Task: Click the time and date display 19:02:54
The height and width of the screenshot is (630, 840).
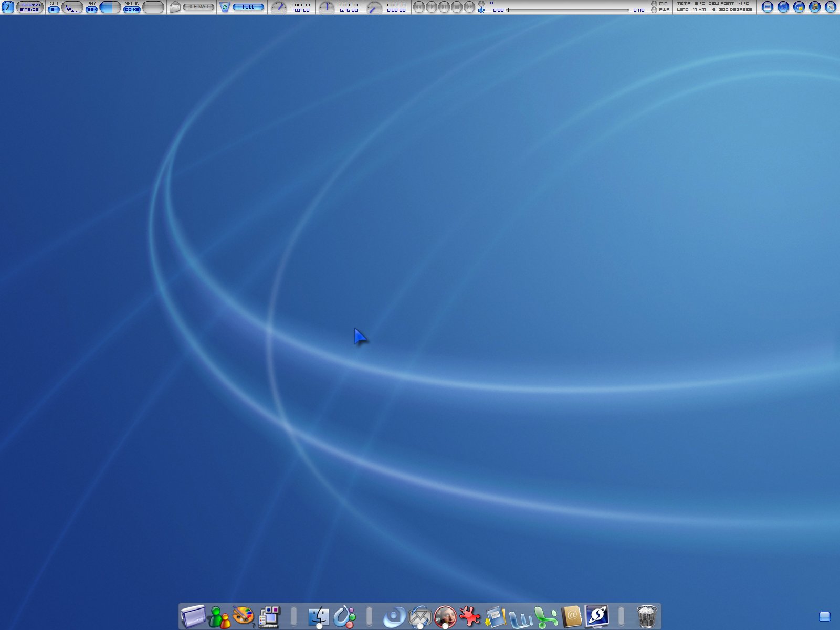Action: click(30, 7)
